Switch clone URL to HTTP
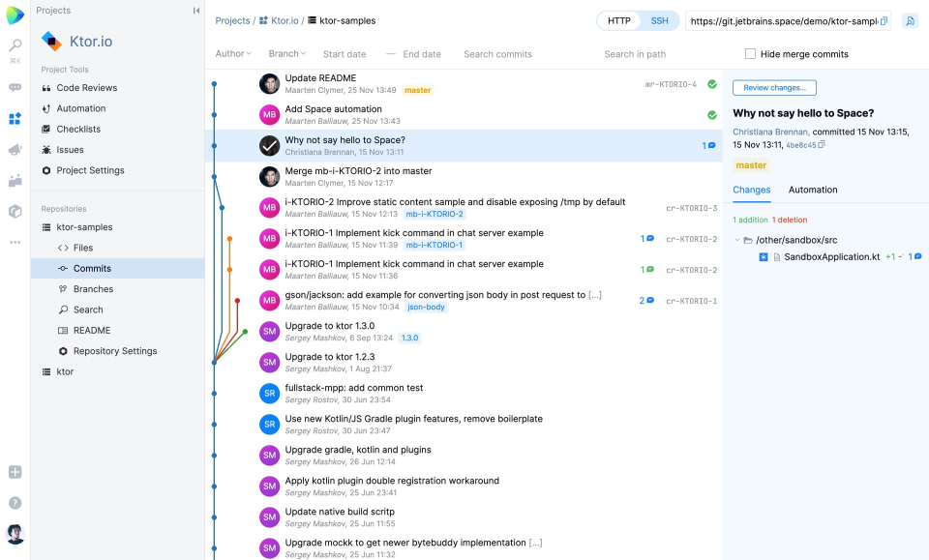 [x=619, y=20]
